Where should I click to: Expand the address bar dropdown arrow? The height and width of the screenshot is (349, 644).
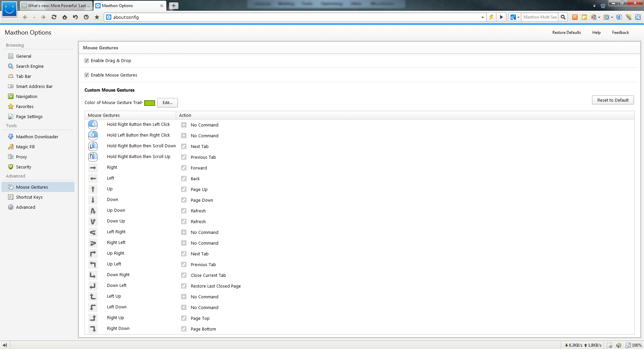[482, 17]
